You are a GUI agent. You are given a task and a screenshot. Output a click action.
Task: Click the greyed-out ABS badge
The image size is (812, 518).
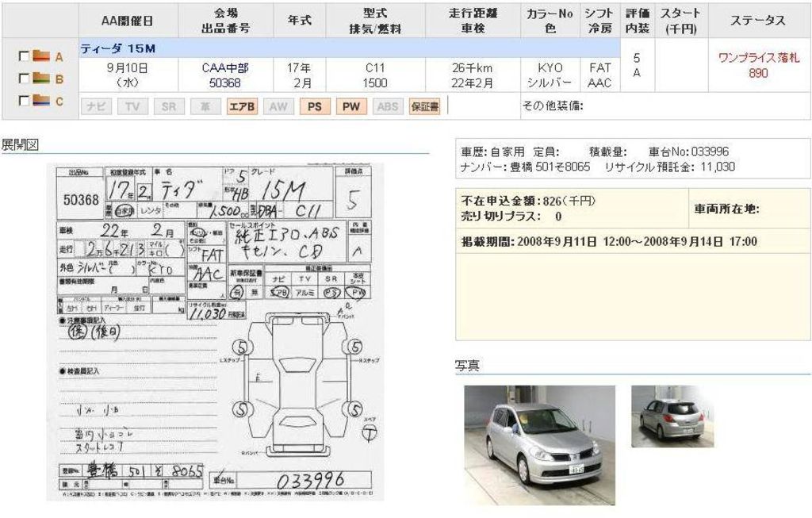pos(388,106)
